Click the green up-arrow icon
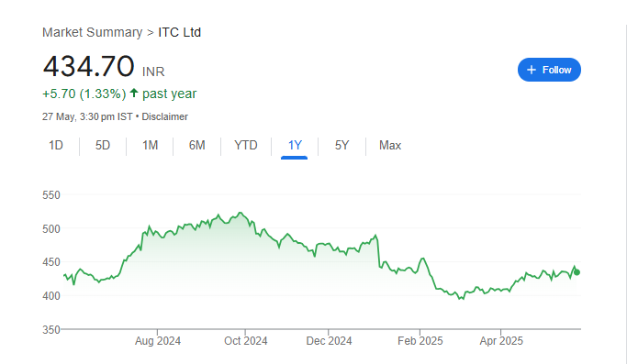627x364 pixels. pyautogui.click(x=134, y=94)
